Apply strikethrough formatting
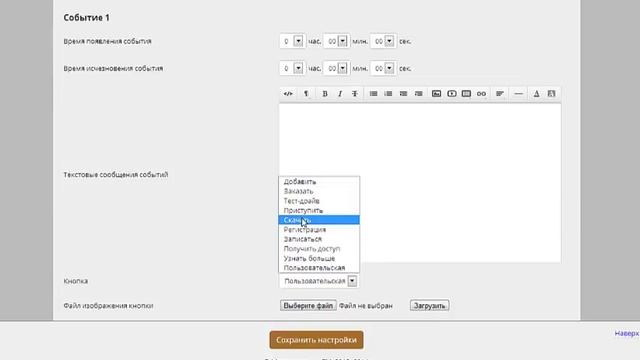The height and width of the screenshot is (360, 640). point(355,94)
